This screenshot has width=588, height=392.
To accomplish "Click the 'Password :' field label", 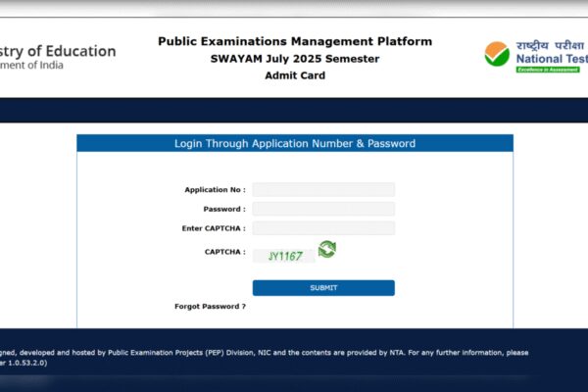I will [x=224, y=209].
